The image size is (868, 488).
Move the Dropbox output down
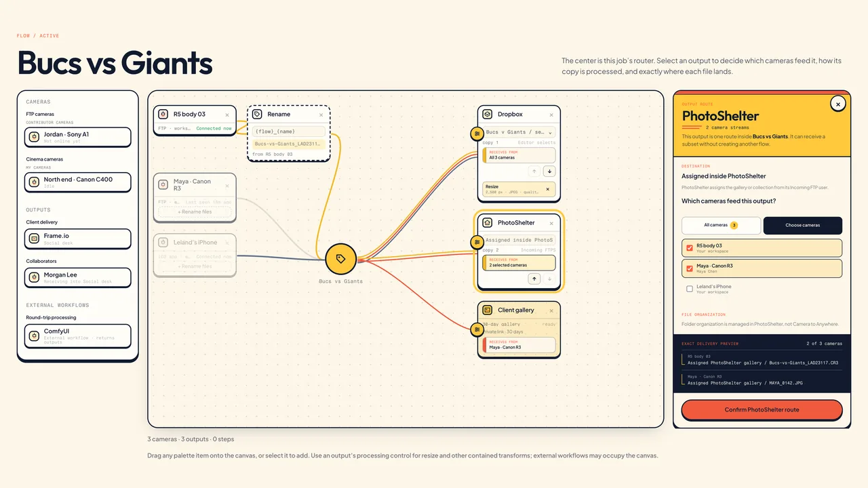pos(549,171)
